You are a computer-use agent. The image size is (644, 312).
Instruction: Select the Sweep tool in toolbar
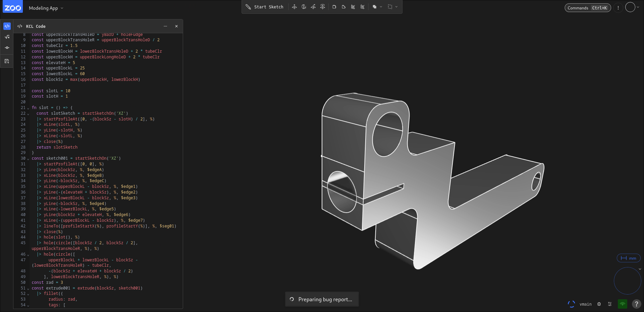(313, 7)
